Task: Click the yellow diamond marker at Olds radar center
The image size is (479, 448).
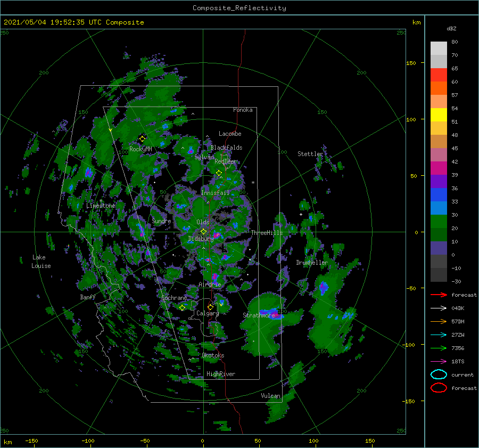Action: pos(203,232)
